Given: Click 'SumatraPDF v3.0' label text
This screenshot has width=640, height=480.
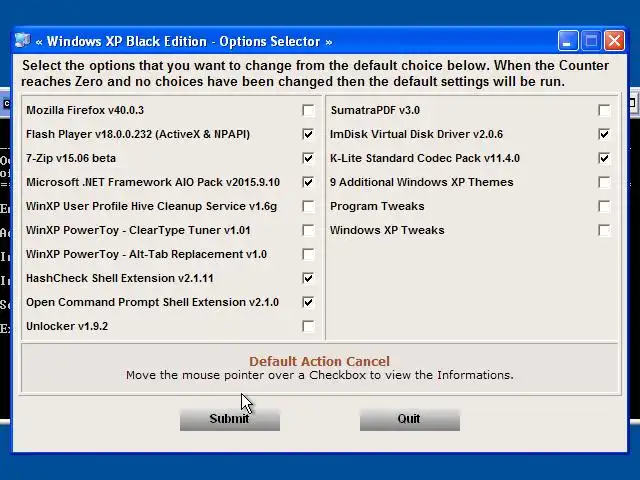Looking at the screenshot, I should (375, 110).
